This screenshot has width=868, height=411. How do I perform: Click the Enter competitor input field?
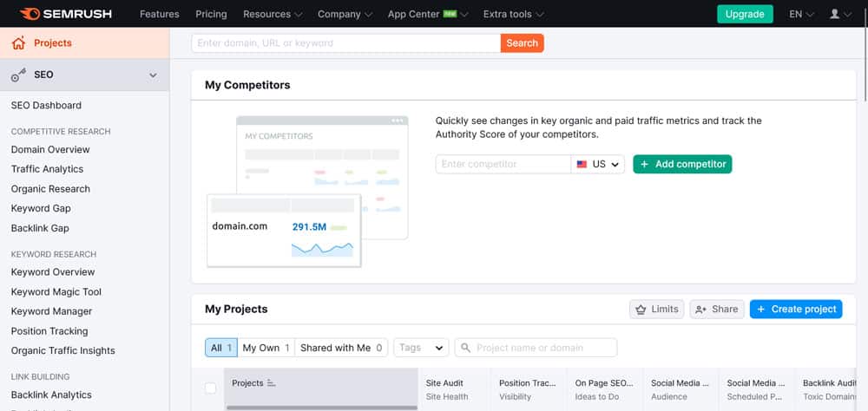pos(503,164)
